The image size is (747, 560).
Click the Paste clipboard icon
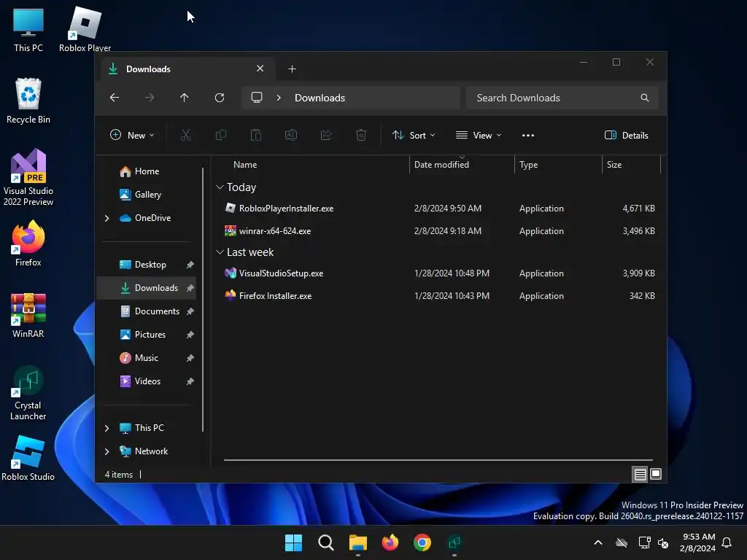pyautogui.click(x=256, y=135)
